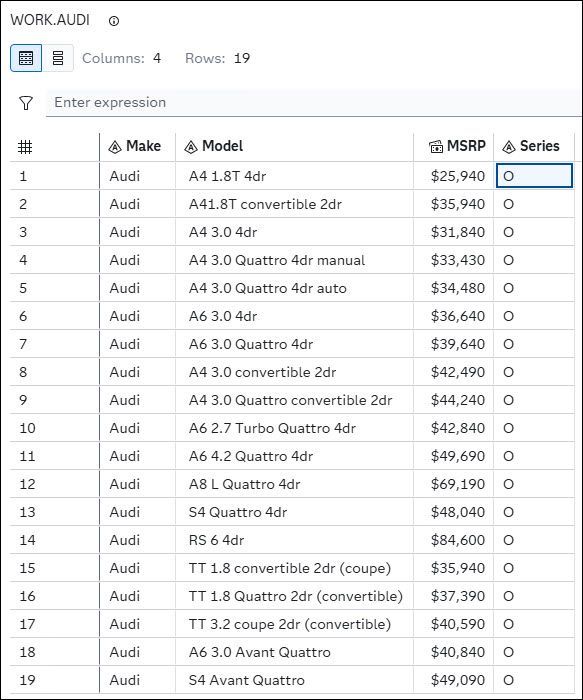This screenshot has width=583, height=700.
Task: Select the RS 6 4dr model cell
Action: click(x=295, y=540)
